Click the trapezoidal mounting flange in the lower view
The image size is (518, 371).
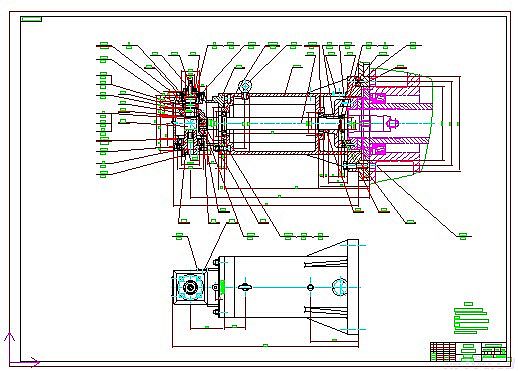pos(333,287)
